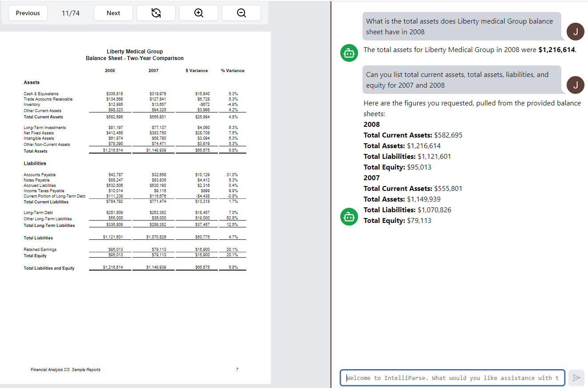Click the 11/74 page indicator
Screen dimensions: 588x388
click(x=71, y=13)
